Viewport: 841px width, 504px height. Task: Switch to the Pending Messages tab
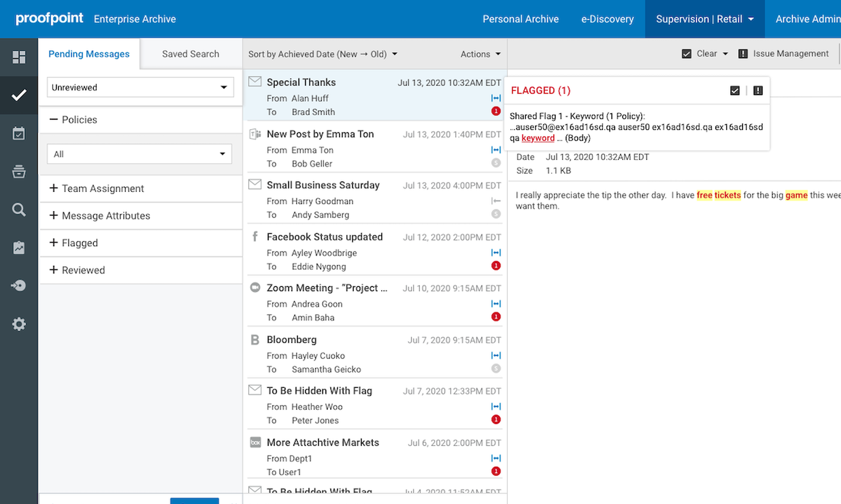click(x=89, y=54)
